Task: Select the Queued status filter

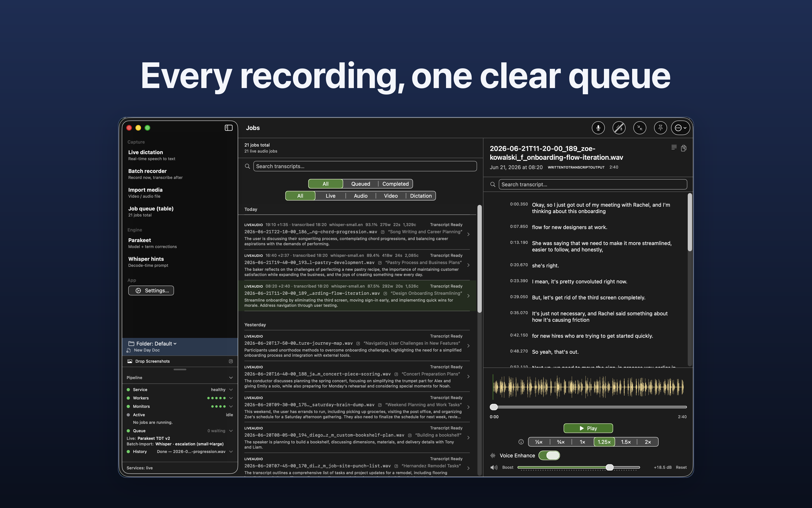Action: (361, 184)
